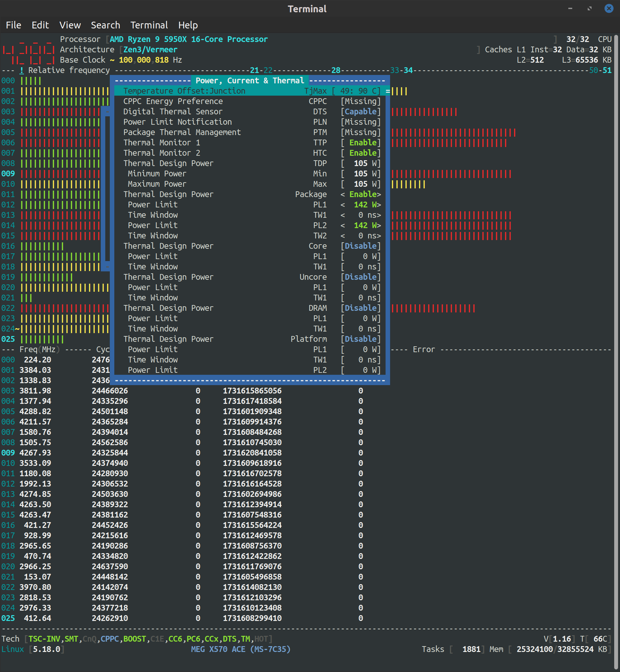Screen dimensions: 620x672
Task: Click the Linux kernel version 5.18.0
Action: pos(46,649)
